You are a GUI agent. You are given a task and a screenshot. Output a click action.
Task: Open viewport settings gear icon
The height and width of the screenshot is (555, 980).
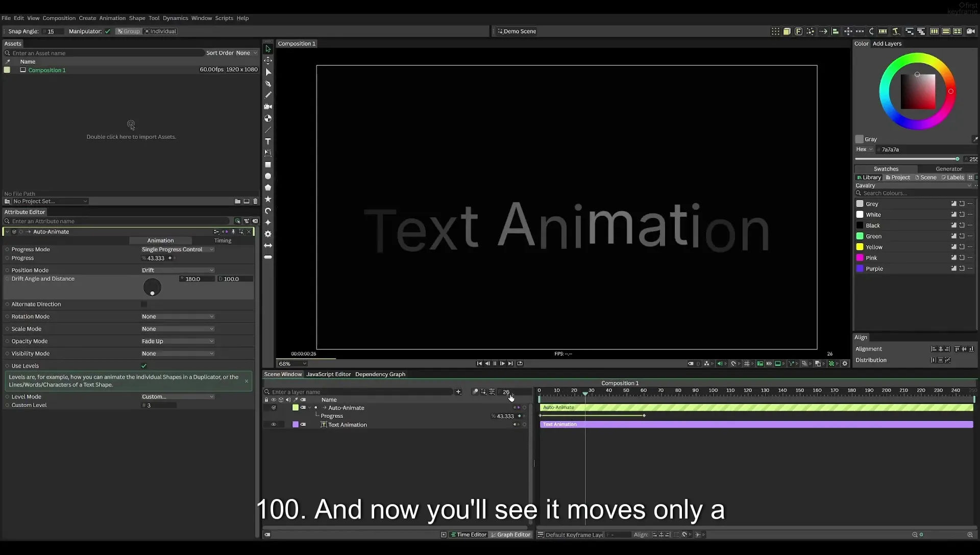(x=845, y=364)
